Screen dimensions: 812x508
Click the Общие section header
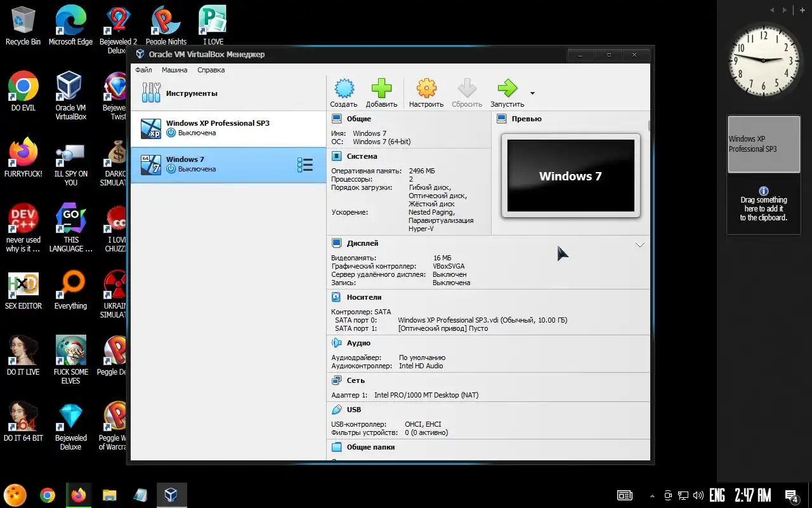coord(359,119)
